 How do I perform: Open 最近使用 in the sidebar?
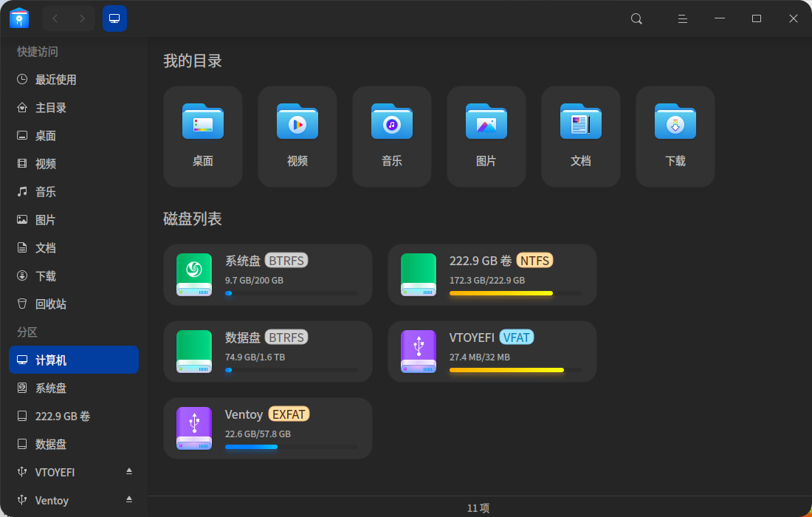click(x=74, y=79)
